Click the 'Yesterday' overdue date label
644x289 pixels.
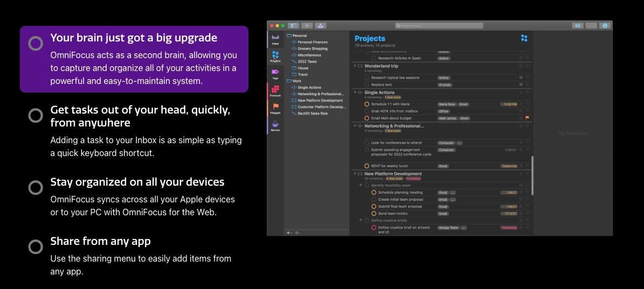pos(509,228)
